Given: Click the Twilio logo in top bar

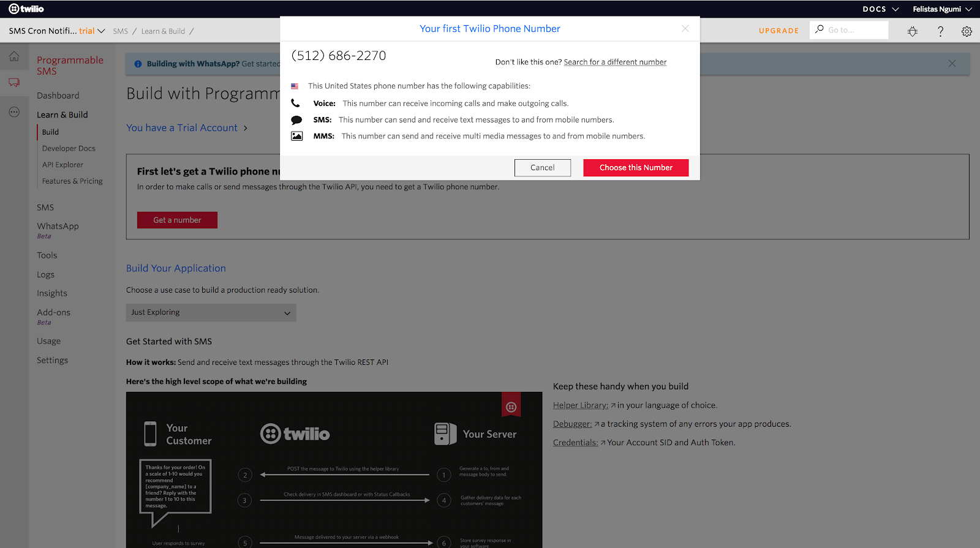Looking at the screenshot, I should [x=26, y=9].
